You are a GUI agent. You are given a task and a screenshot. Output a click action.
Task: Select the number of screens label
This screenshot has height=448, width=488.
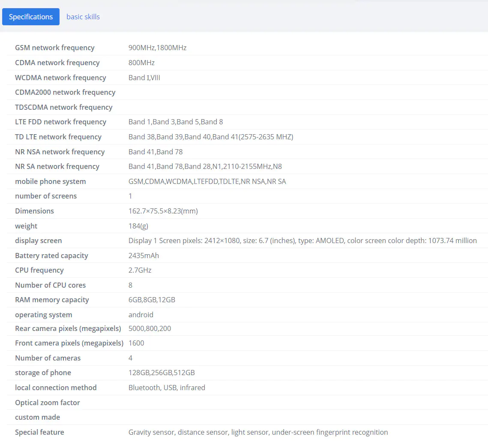click(46, 196)
